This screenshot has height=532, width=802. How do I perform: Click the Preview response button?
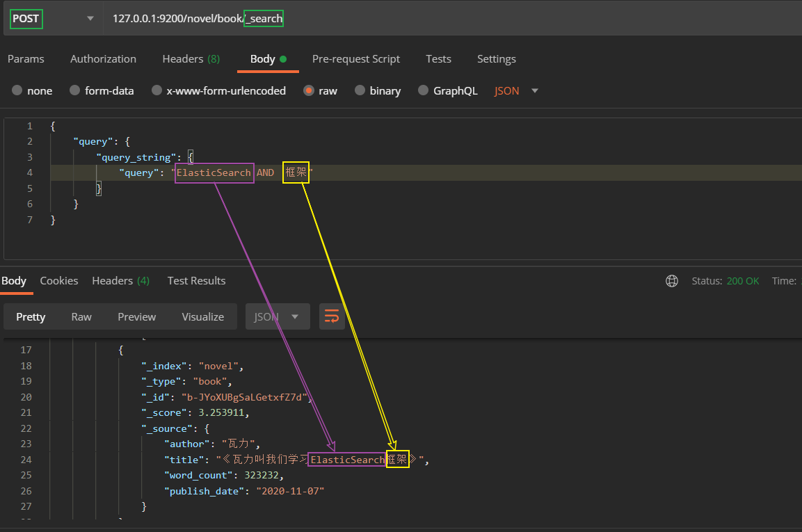136,316
